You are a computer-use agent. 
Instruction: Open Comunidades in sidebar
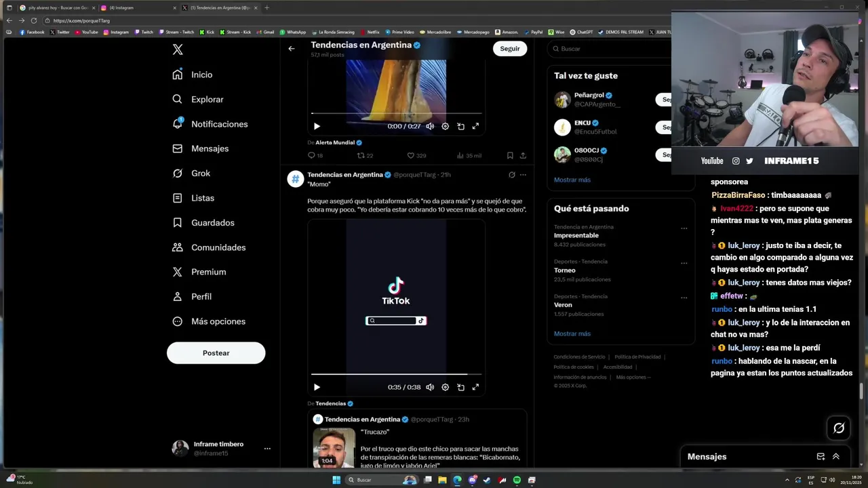pyautogui.click(x=209, y=247)
